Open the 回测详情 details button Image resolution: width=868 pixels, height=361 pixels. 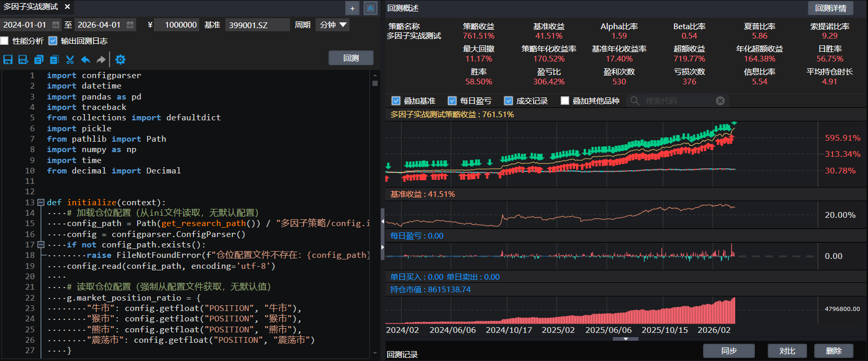[x=830, y=8]
